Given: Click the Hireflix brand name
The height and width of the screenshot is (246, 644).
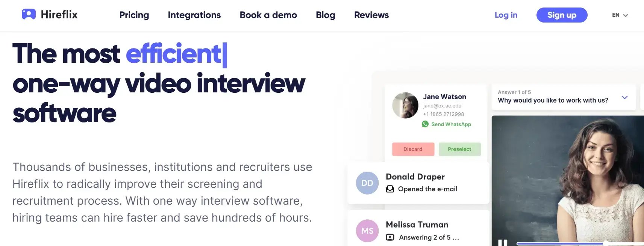Looking at the screenshot, I should pyautogui.click(x=59, y=15).
